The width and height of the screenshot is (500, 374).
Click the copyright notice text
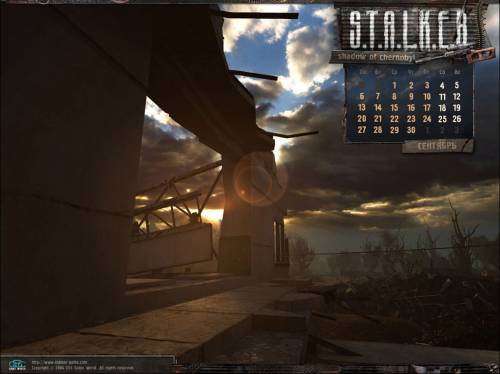pos(83,368)
